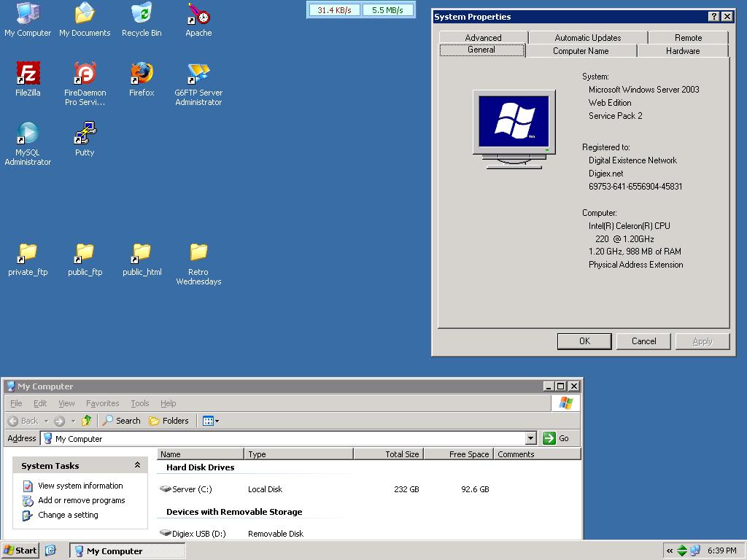
Task: Switch to the Remote tab
Action: coord(688,37)
